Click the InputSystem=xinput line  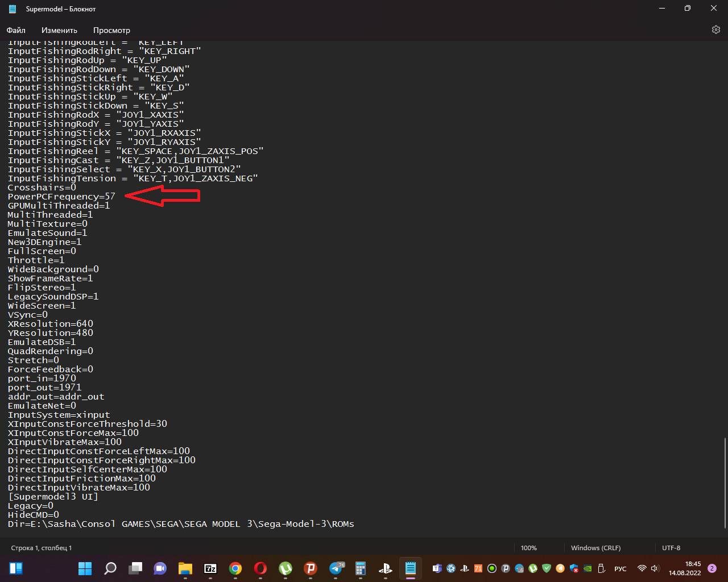point(59,415)
